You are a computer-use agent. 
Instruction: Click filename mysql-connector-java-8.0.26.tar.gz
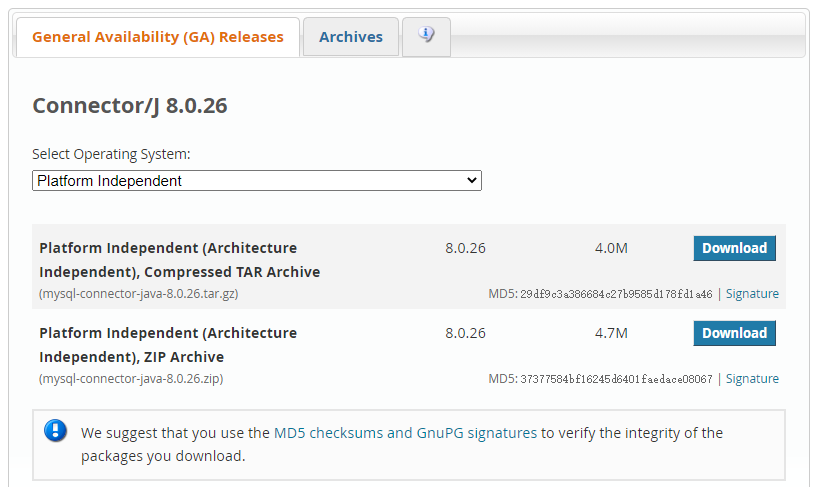139,294
